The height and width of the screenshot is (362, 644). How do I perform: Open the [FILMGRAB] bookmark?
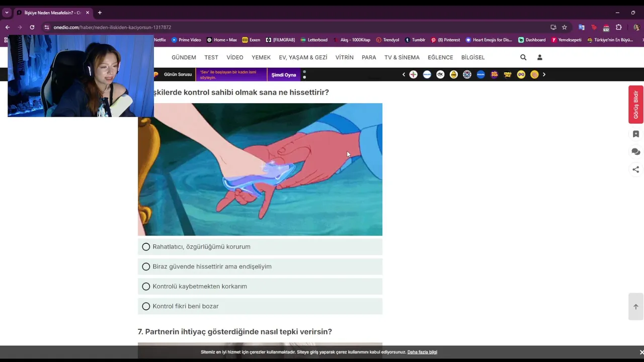(280, 40)
